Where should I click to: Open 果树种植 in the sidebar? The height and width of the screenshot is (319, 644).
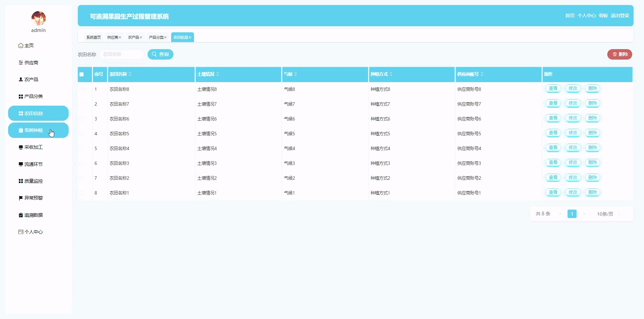[38, 130]
